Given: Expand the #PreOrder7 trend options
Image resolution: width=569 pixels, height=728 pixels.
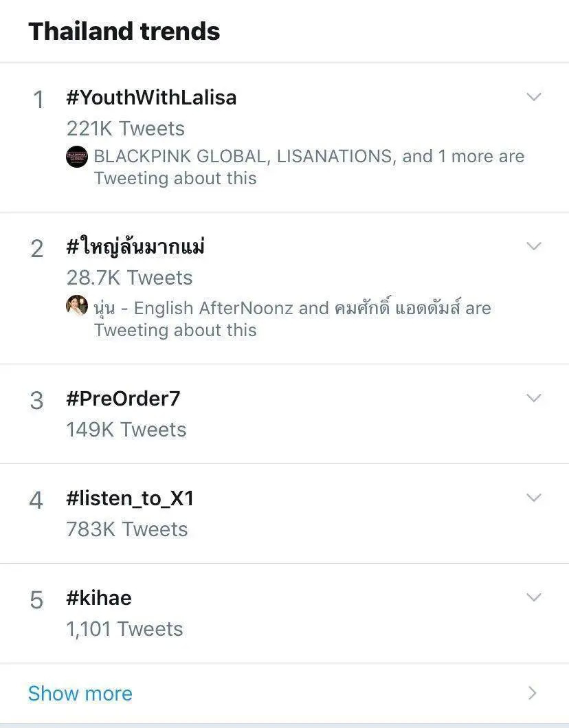Looking at the screenshot, I should 534,398.
